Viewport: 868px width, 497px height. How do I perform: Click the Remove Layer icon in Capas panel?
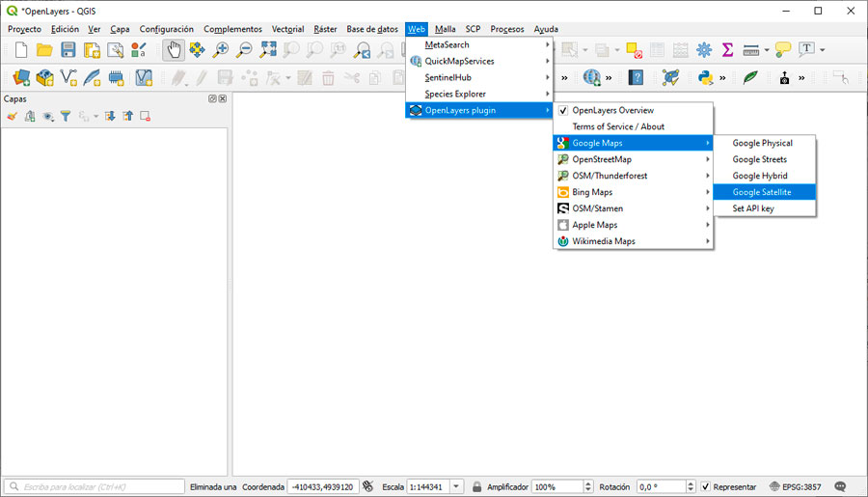point(145,116)
